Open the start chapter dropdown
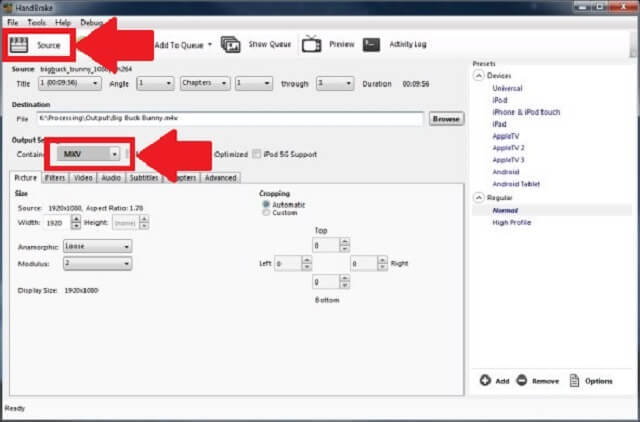This screenshot has height=422, width=640. click(254, 83)
